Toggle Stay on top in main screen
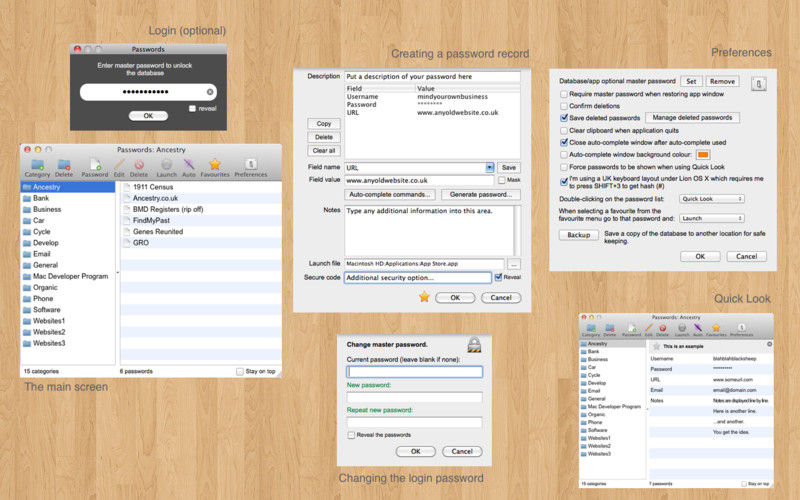This screenshot has width=800, height=500. pos(240,371)
